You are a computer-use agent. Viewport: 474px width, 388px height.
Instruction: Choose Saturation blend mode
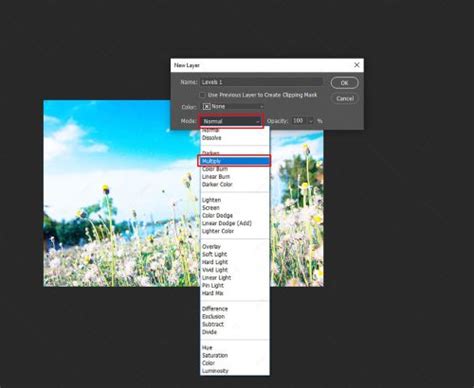tap(235, 355)
